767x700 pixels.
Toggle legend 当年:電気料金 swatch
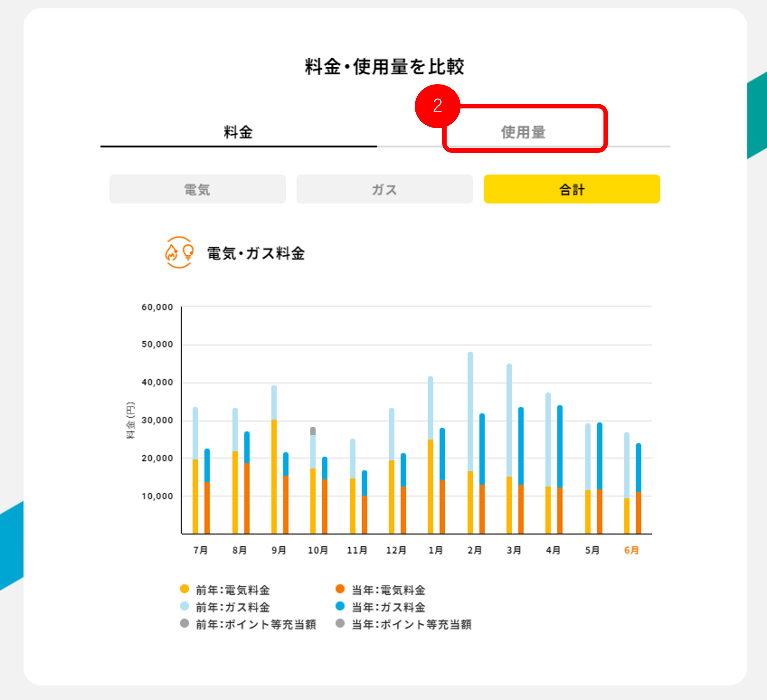(340, 589)
